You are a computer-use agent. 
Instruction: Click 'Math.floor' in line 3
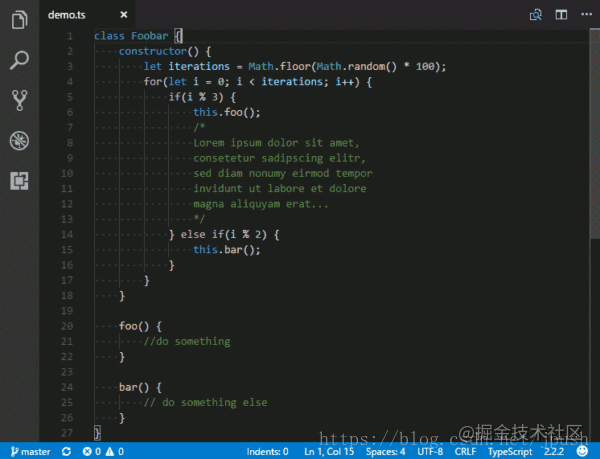click(x=279, y=67)
